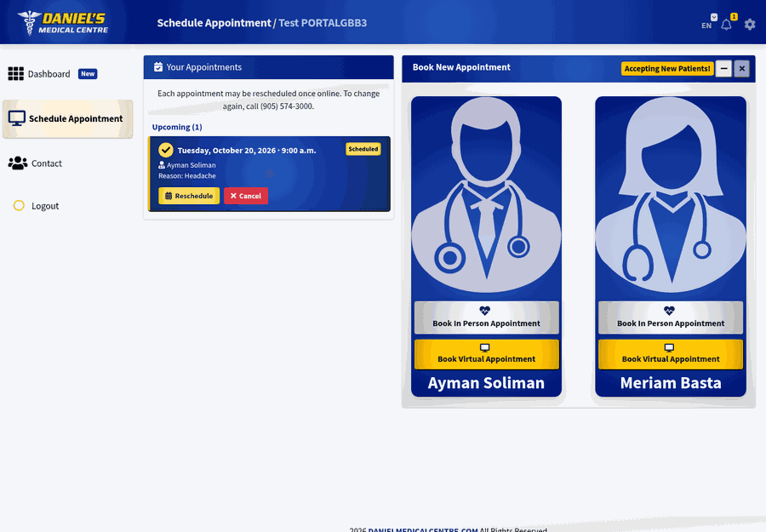The image size is (766, 532).
Task: Click the calendar-check icon in Your Appointments header
Action: (158, 67)
